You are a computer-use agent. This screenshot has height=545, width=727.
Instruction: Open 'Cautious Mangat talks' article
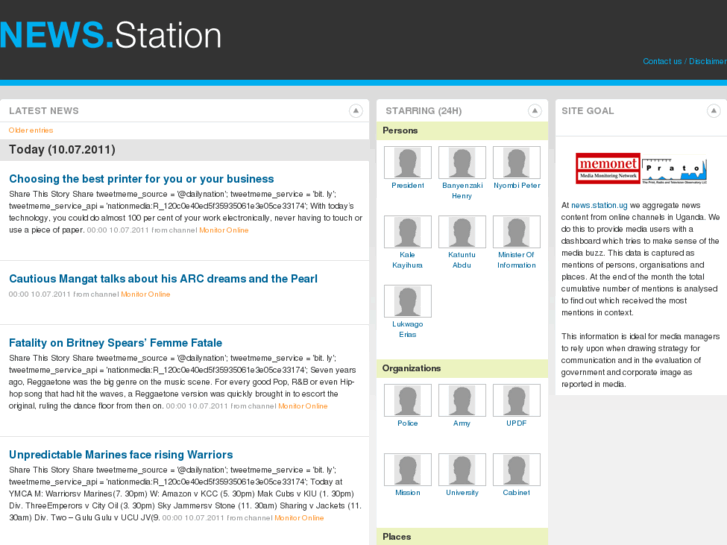click(x=163, y=279)
